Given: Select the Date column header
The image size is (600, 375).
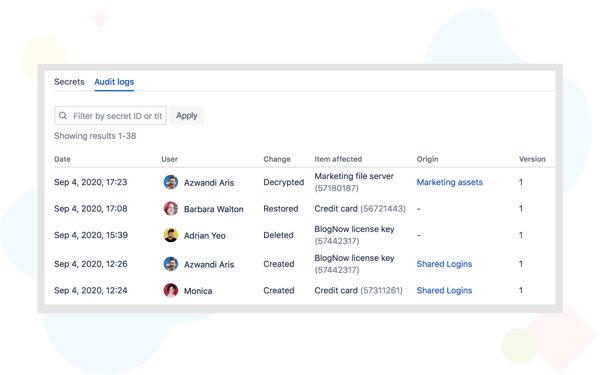Looking at the screenshot, I should pos(62,159).
